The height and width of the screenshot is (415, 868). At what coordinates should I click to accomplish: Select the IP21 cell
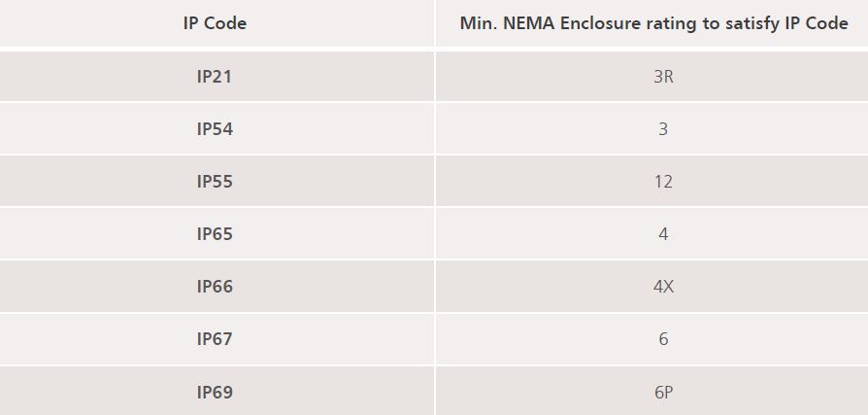click(x=215, y=77)
